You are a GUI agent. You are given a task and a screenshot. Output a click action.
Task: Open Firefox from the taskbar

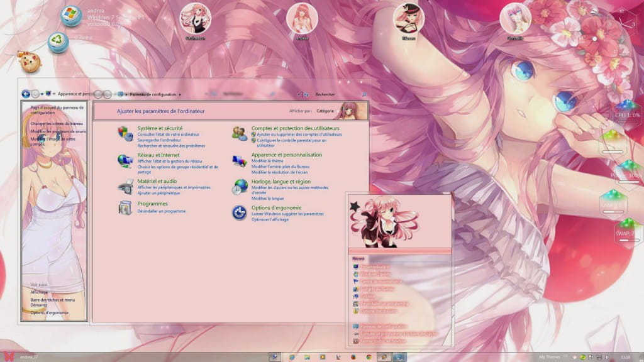(353, 357)
